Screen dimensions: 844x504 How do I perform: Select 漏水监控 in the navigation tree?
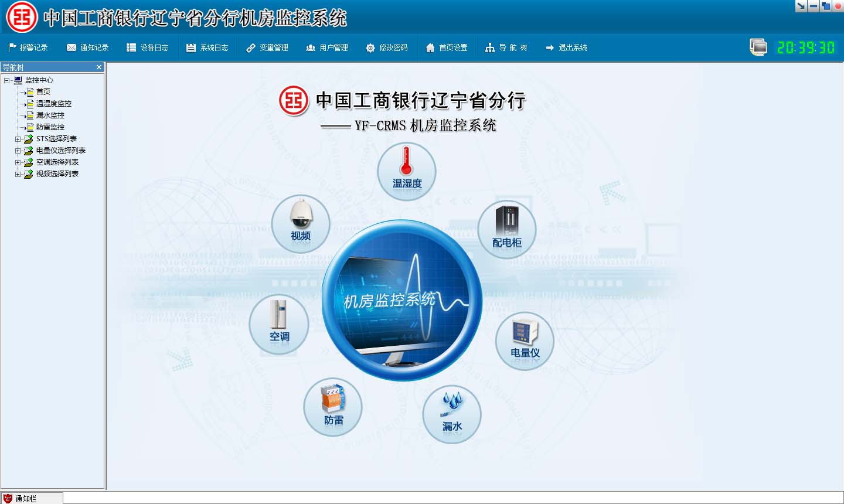[x=50, y=115]
